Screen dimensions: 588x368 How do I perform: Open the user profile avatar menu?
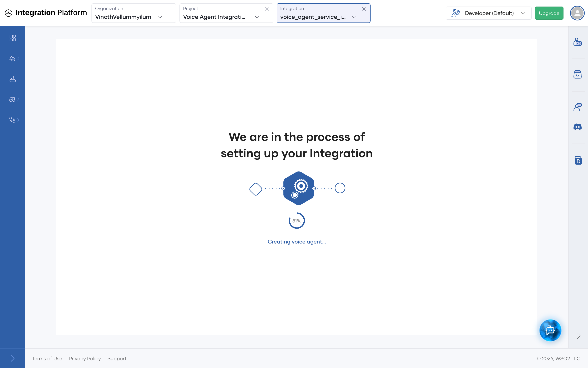click(577, 13)
